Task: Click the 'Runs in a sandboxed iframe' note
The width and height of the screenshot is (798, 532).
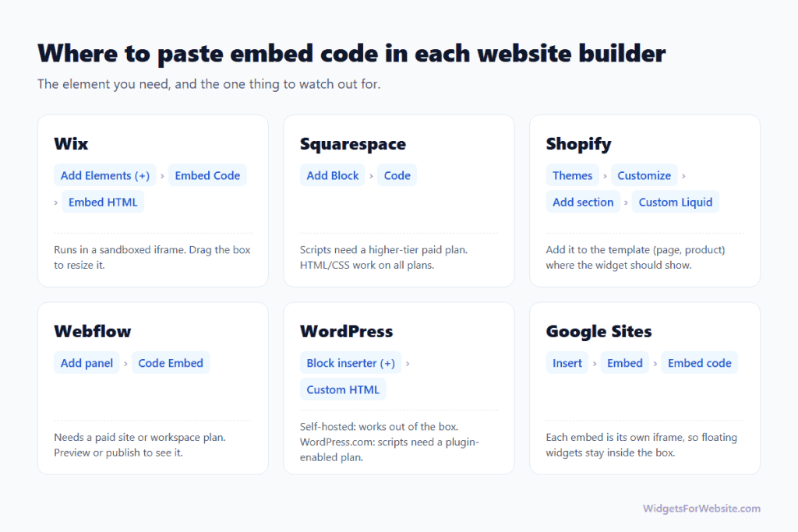Action: click(x=152, y=257)
